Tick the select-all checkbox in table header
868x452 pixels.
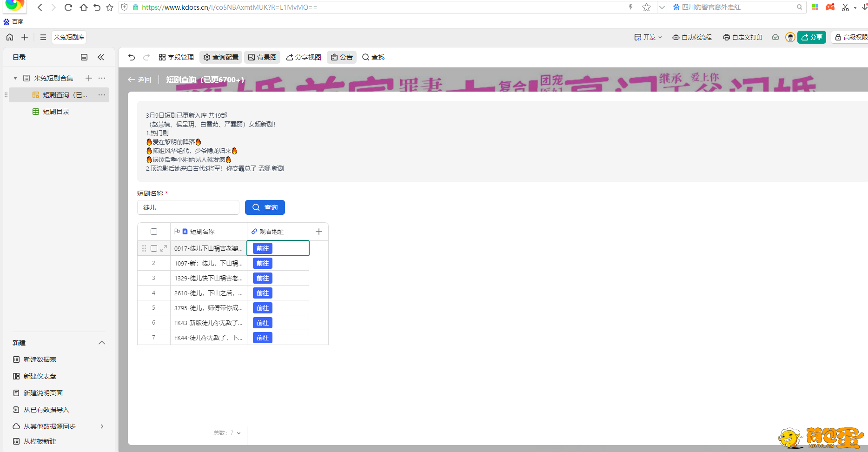point(154,232)
